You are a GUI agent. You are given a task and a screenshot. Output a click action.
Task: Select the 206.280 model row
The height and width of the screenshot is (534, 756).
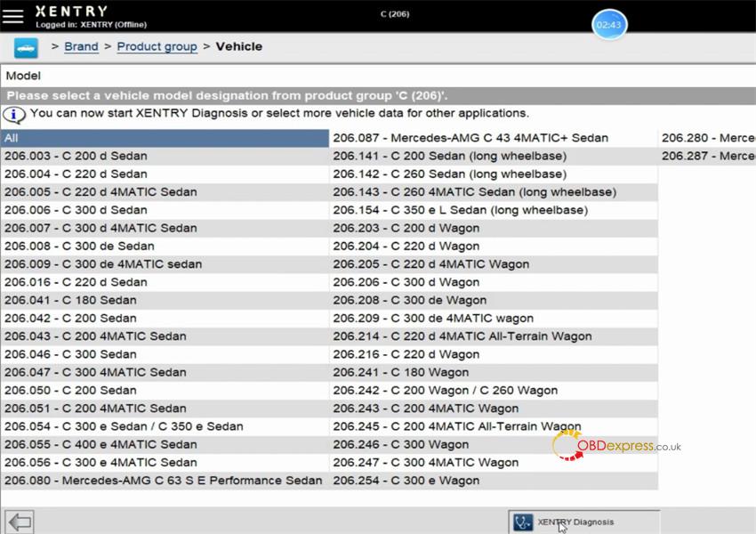click(707, 138)
